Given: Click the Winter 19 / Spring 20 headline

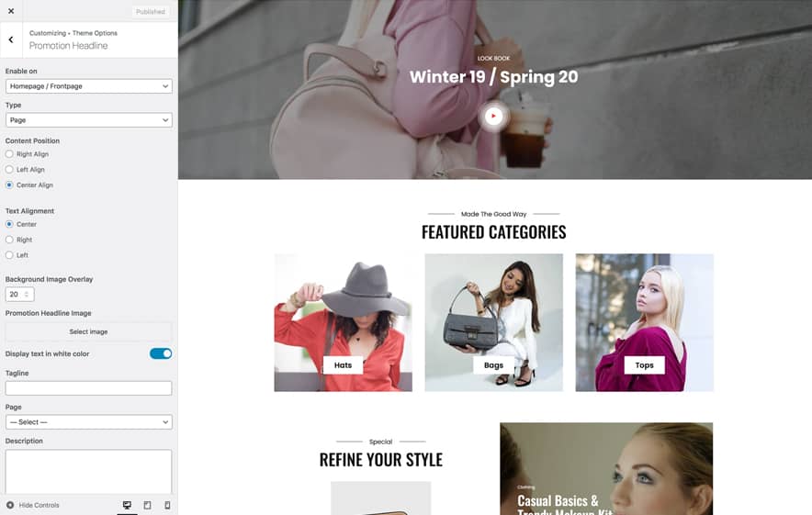Looking at the screenshot, I should point(493,77).
